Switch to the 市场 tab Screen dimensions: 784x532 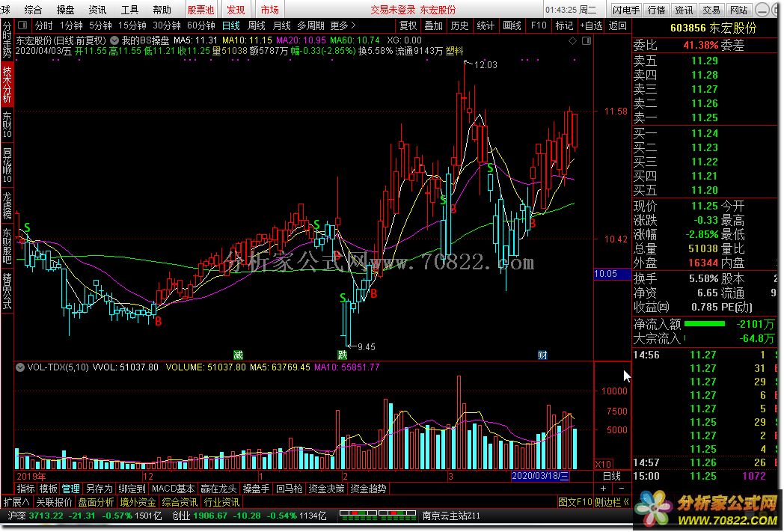click(270, 10)
